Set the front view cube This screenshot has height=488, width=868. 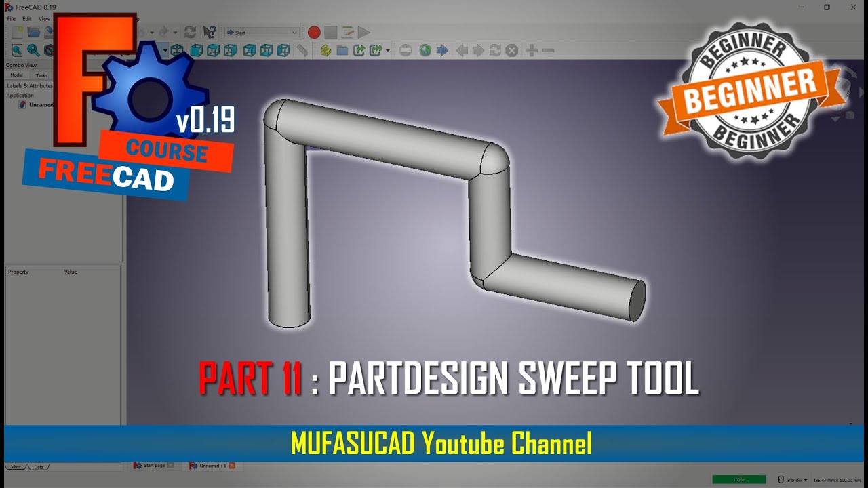point(197,50)
